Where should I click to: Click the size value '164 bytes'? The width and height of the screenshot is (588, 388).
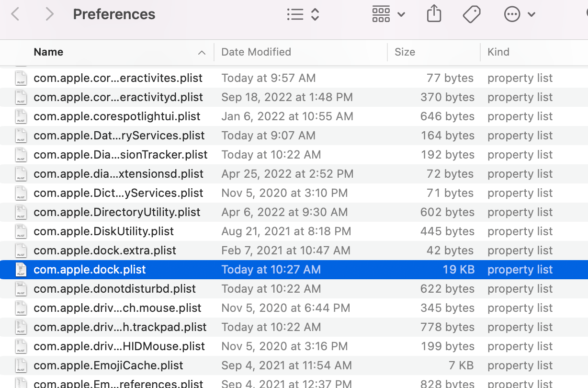[x=447, y=136]
